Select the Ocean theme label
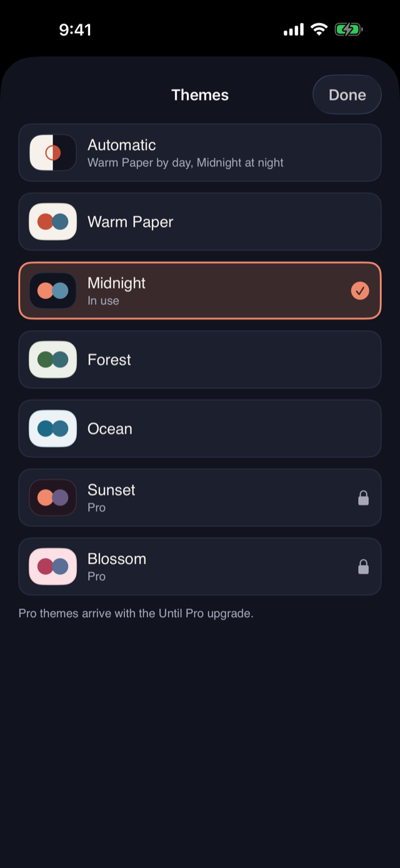Viewport: 400px width, 868px height. coord(110,429)
